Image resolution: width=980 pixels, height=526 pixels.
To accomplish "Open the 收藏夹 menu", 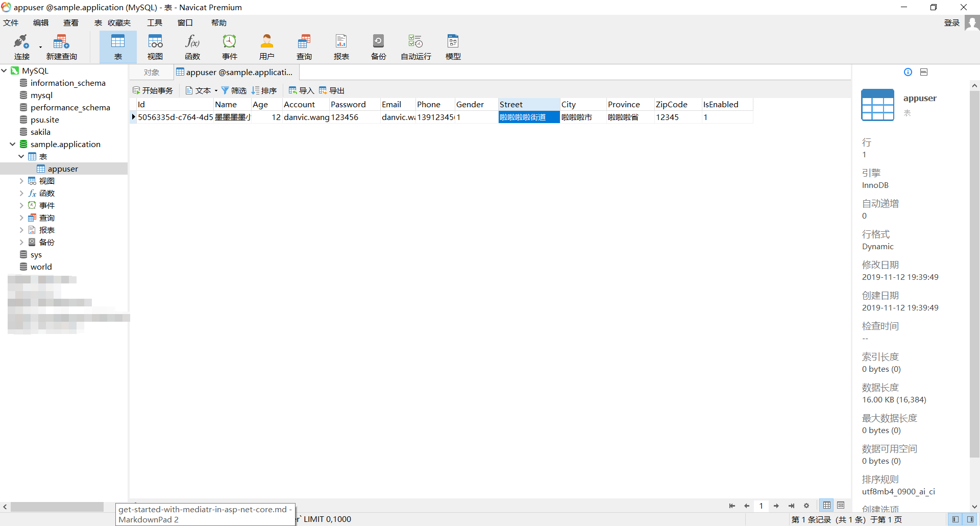I will point(119,23).
